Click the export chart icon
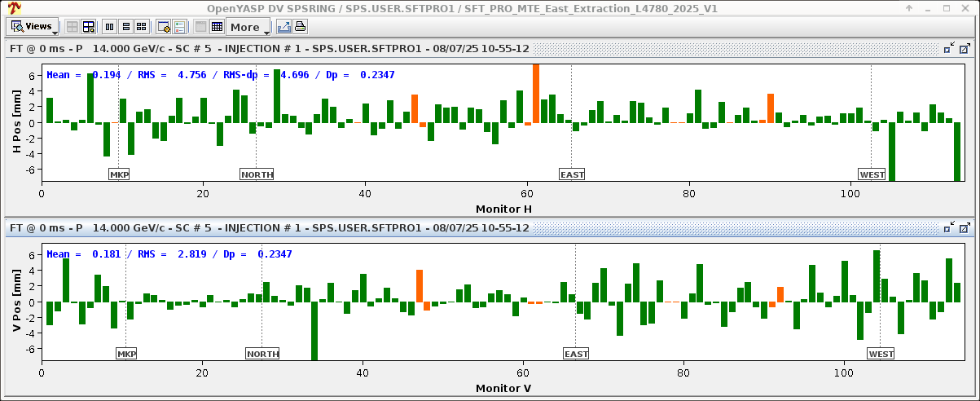Screen dimensions: 980x401 point(283,27)
